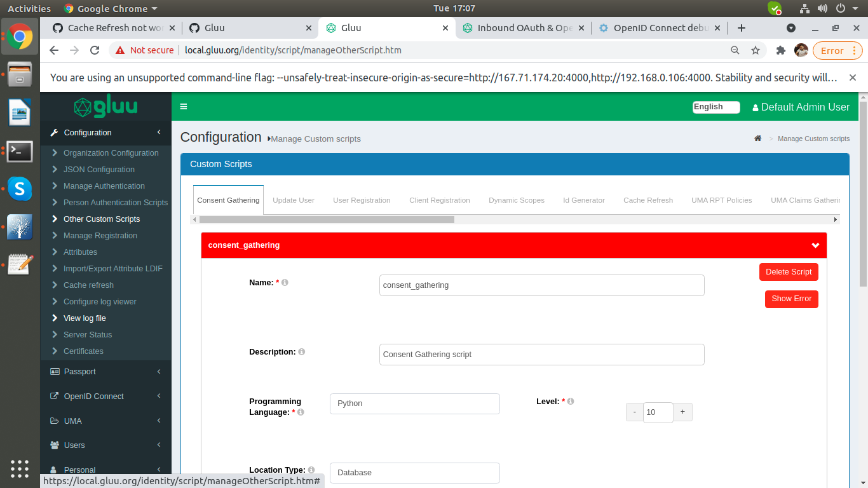Viewport: 868px width, 488px height.
Task: Open the Programming Language Python dropdown
Action: pos(415,403)
